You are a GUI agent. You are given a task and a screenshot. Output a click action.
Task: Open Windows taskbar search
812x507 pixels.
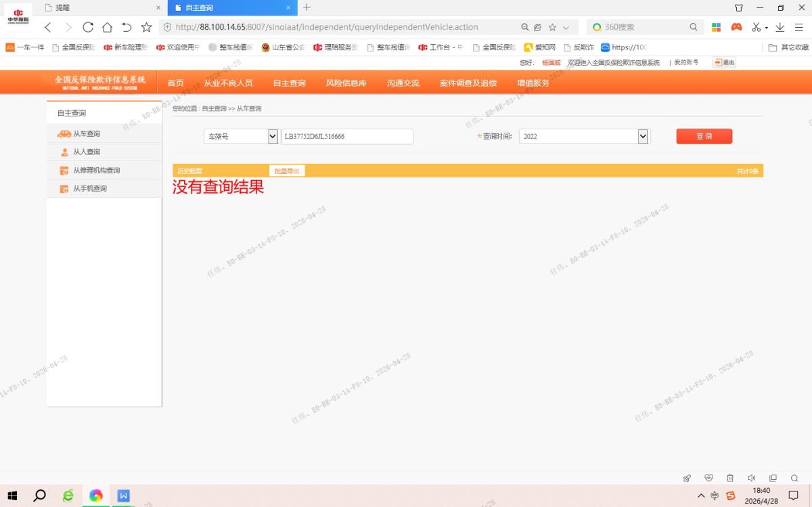[40, 495]
